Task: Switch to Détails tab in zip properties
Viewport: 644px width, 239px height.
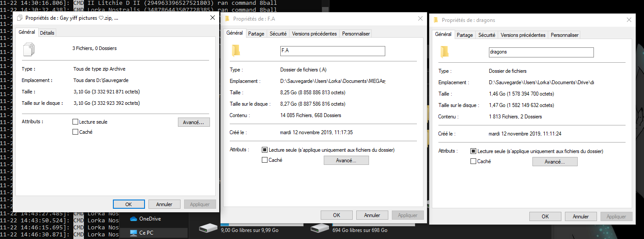Action: [47, 33]
